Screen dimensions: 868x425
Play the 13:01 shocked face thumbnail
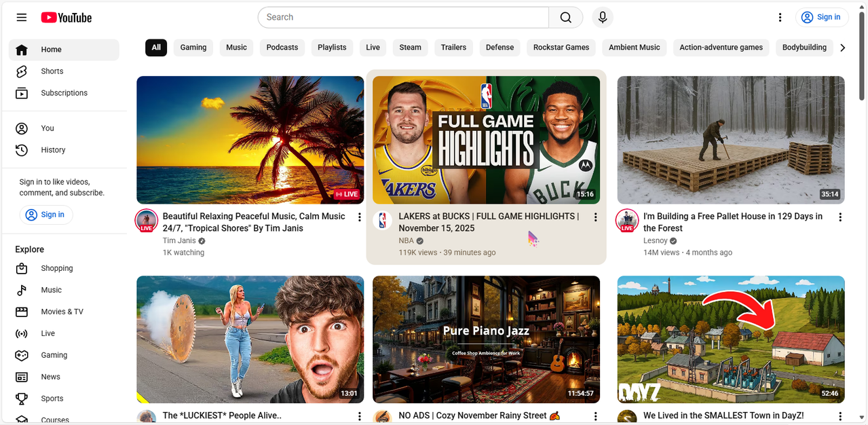pyautogui.click(x=250, y=339)
